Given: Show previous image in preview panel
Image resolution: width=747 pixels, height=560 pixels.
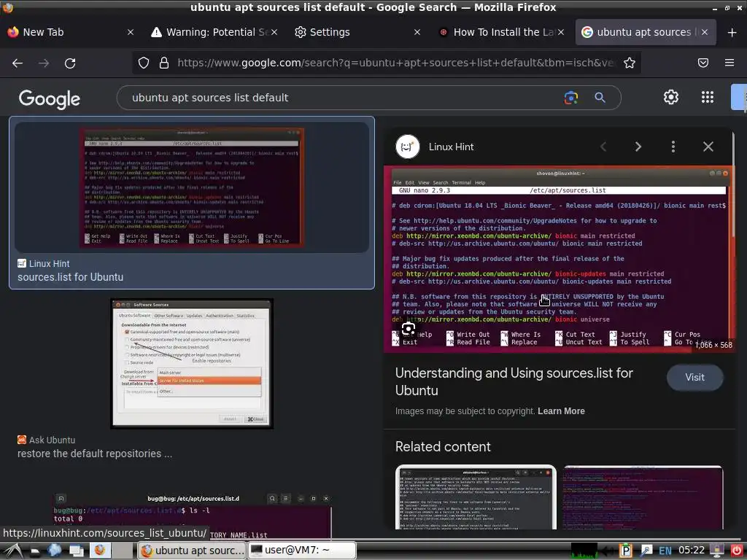Looking at the screenshot, I should point(603,147).
